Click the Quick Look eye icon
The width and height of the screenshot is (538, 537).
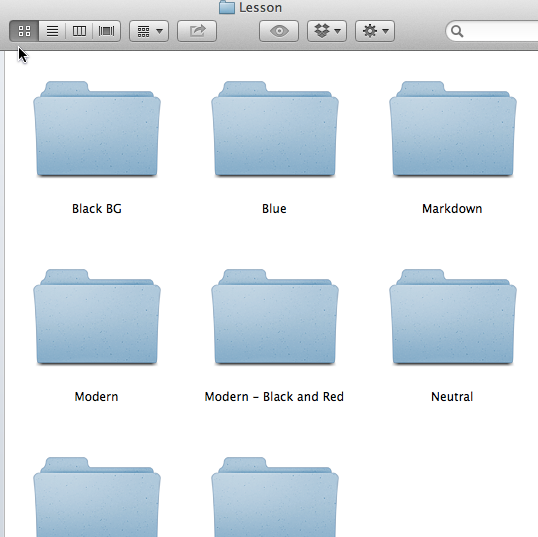coord(279,31)
